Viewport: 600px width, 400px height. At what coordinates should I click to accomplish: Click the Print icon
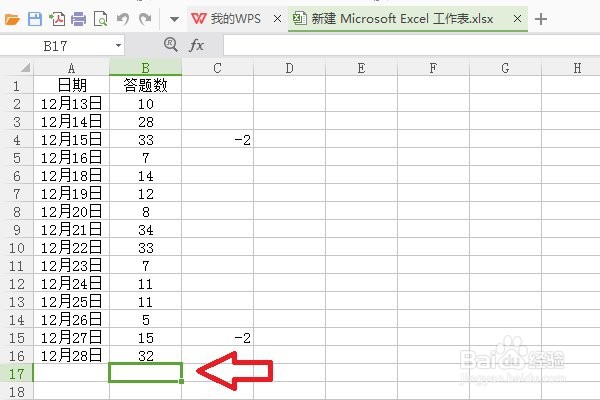(78, 19)
